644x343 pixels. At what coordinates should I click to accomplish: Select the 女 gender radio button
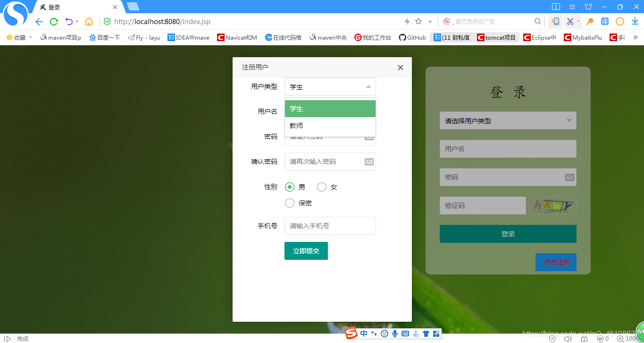pos(322,187)
